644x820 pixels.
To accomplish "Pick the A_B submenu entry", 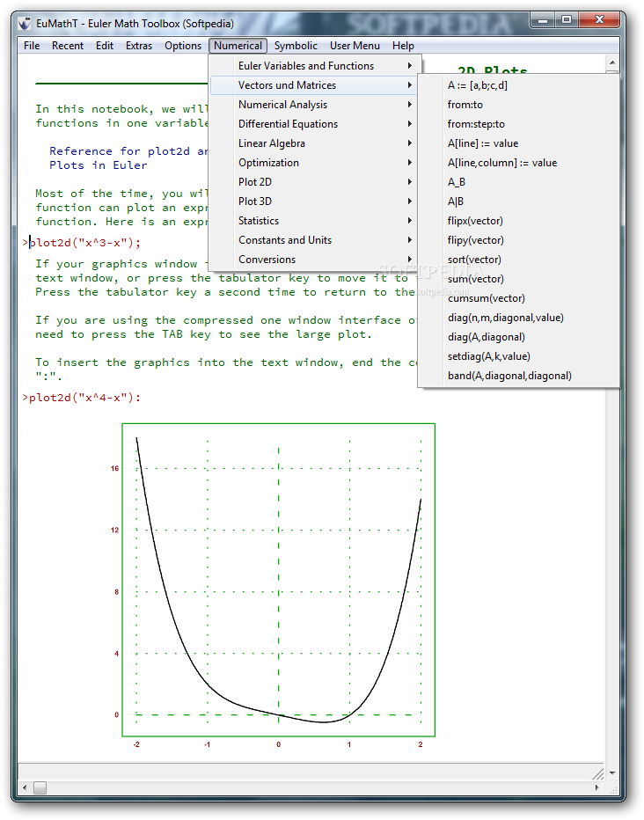I will [518, 182].
